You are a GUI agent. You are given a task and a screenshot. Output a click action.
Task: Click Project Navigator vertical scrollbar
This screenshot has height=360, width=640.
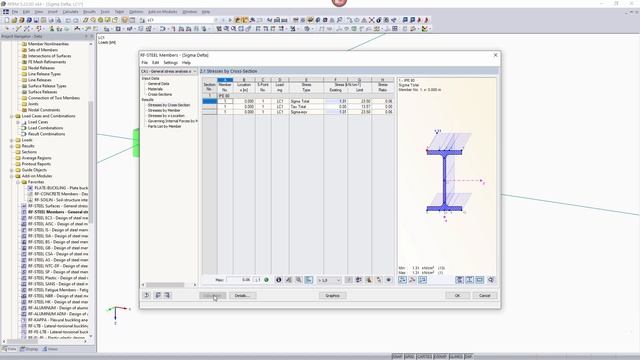tap(91, 161)
